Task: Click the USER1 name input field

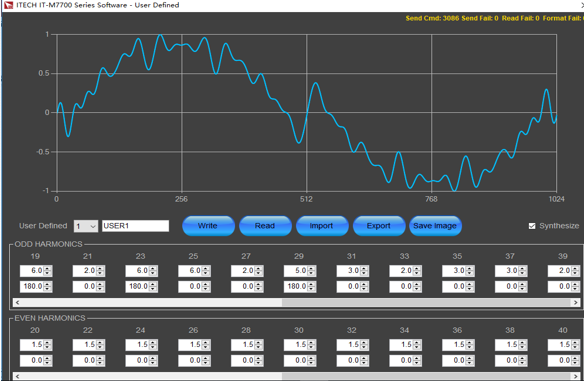Action: 136,226
